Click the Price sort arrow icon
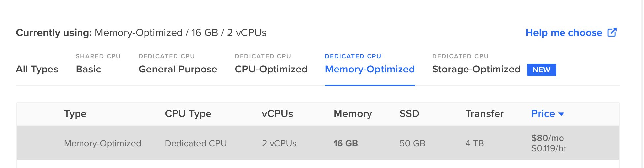The height and width of the screenshot is (168, 644). [x=561, y=114]
